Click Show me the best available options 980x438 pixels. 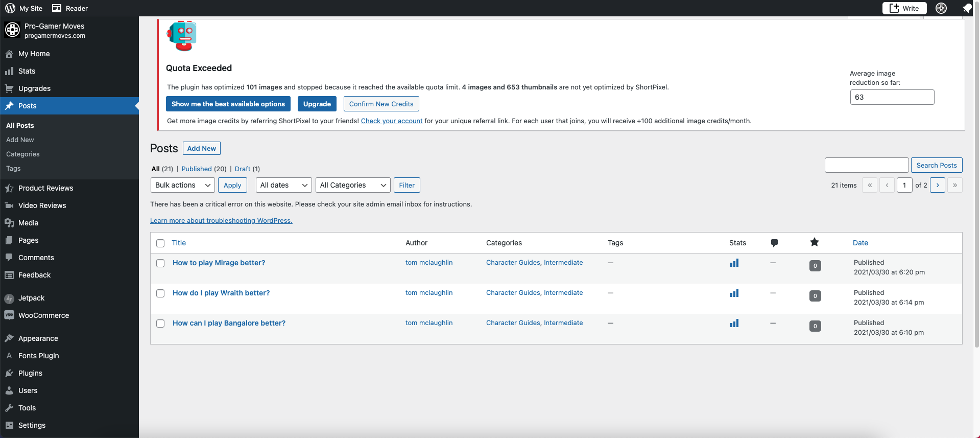[x=228, y=104]
